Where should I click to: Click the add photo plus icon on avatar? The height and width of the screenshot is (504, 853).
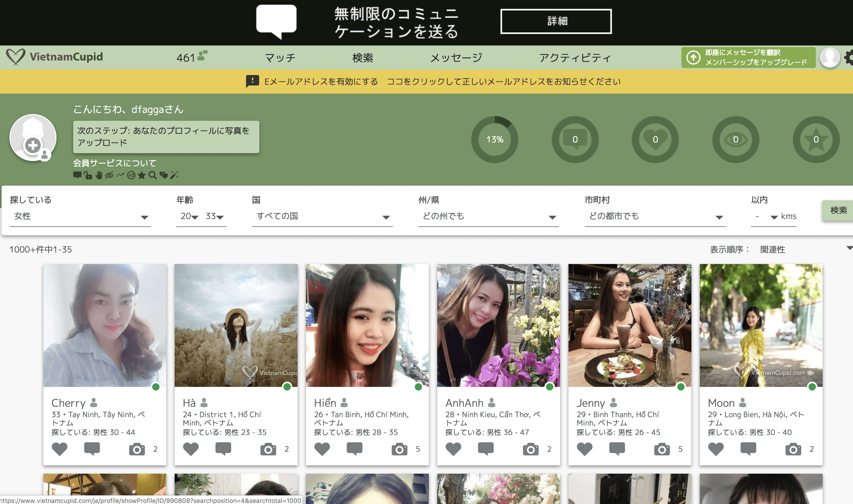[33, 145]
